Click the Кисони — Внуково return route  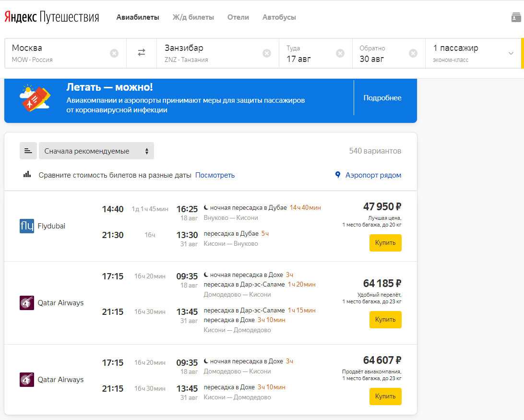(x=231, y=244)
